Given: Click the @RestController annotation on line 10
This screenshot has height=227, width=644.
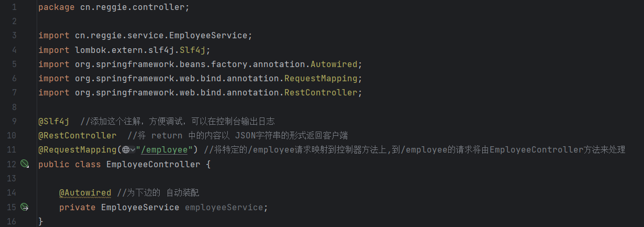Looking at the screenshot, I should [x=77, y=136].
